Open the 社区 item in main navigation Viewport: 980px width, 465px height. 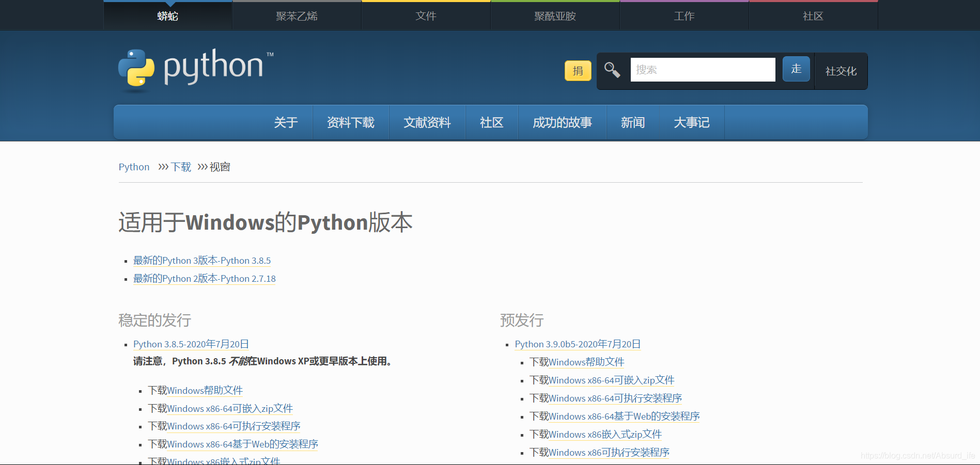pyautogui.click(x=492, y=122)
